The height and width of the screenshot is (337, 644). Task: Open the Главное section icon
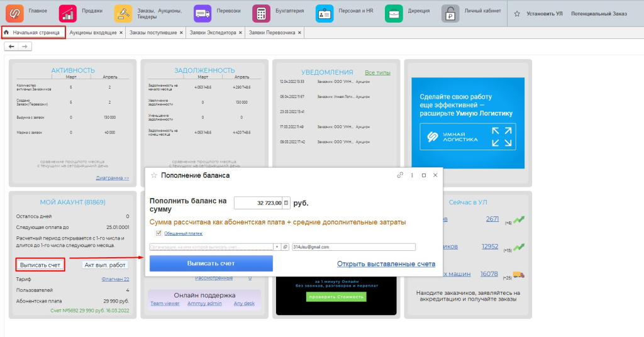pyautogui.click(x=15, y=14)
